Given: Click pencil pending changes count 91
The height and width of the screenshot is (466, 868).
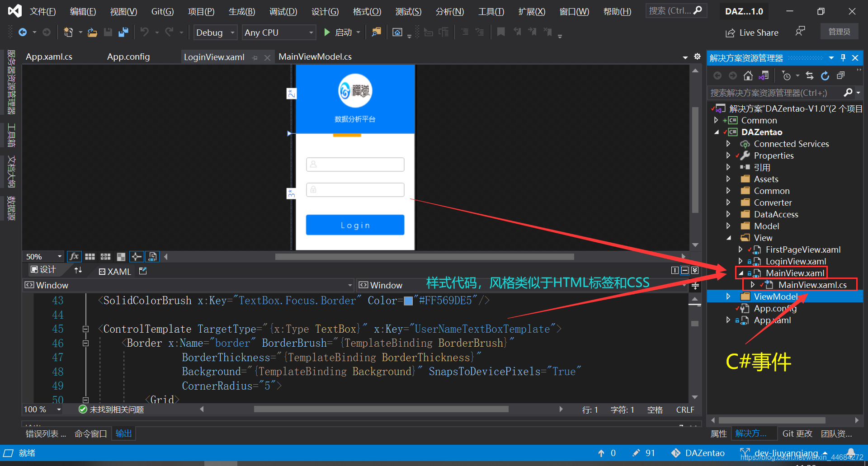Looking at the screenshot, I should click(x=644, y=453).
